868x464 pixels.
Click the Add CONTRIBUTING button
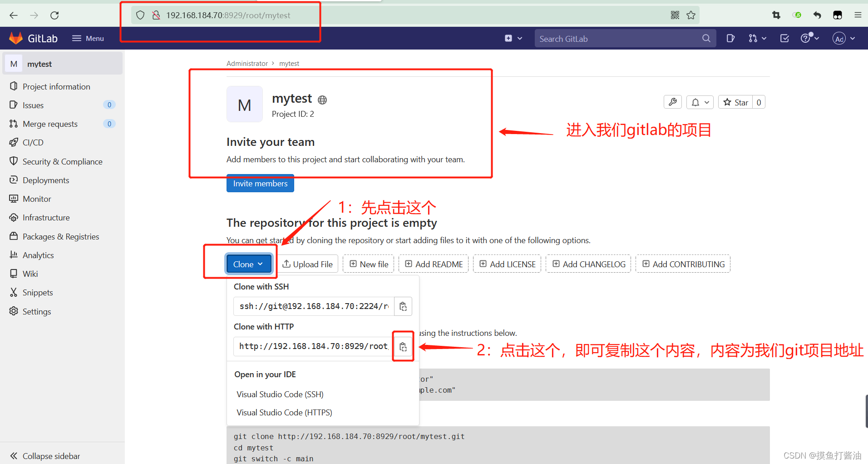[683, 264]
